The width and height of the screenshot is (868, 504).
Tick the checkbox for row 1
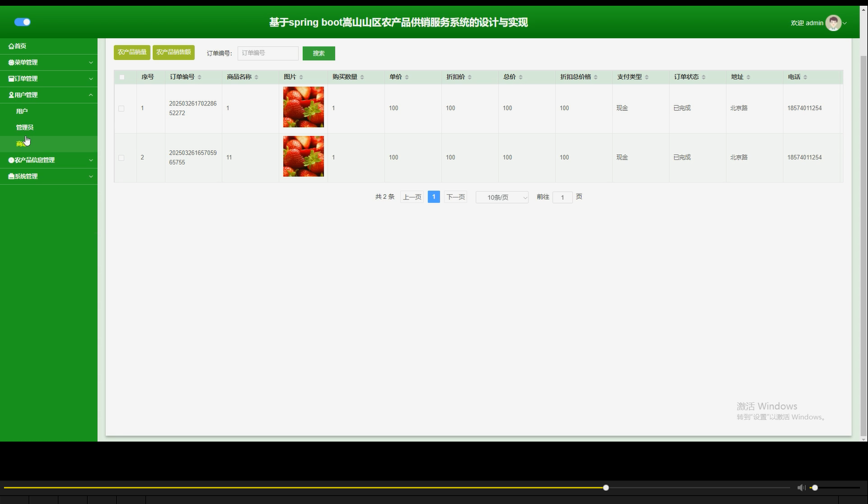coord(121,108)
